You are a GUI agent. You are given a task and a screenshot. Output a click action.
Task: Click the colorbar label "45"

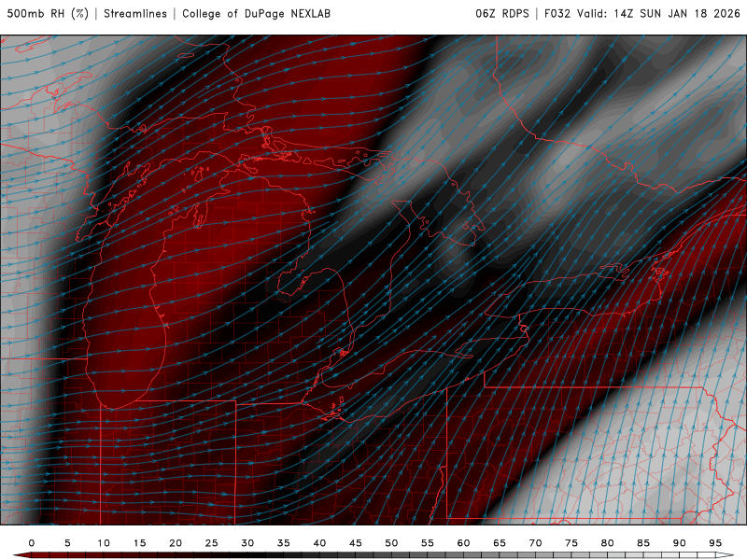(x=356, y=543)
